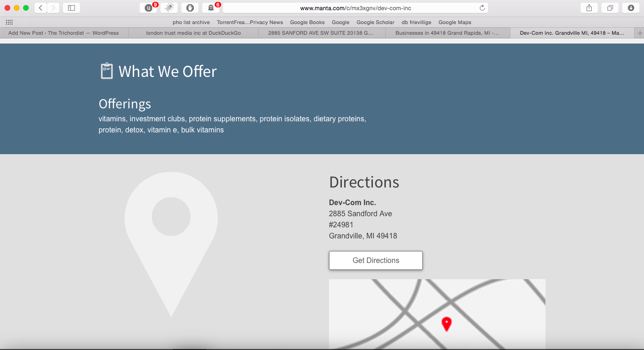Screen dimensions: 644x350
Task: Open the Share menu icon
Action: 589,8
